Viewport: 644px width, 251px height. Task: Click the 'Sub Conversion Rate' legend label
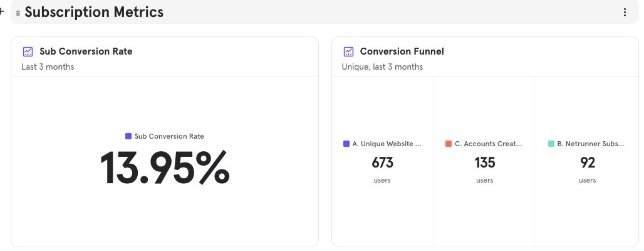169,136
